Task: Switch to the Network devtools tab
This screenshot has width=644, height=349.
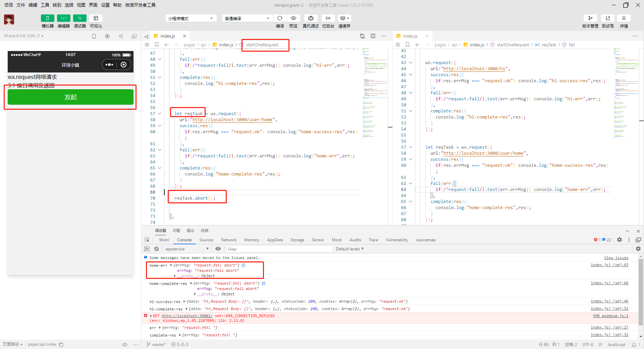Action: click(x=229, y=240)
